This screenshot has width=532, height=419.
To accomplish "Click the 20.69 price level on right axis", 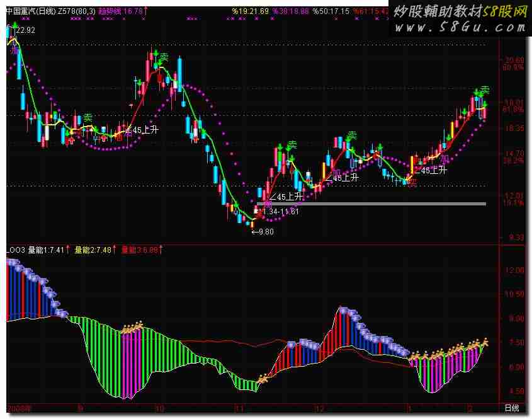I will [514, 60].
